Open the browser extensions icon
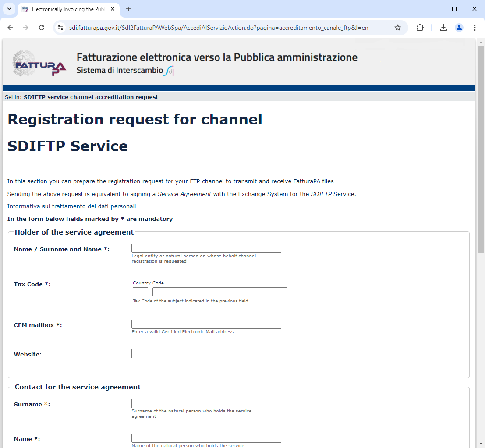Screen dimensions: 485x448 pyautogui.click(x=420, y=28)
